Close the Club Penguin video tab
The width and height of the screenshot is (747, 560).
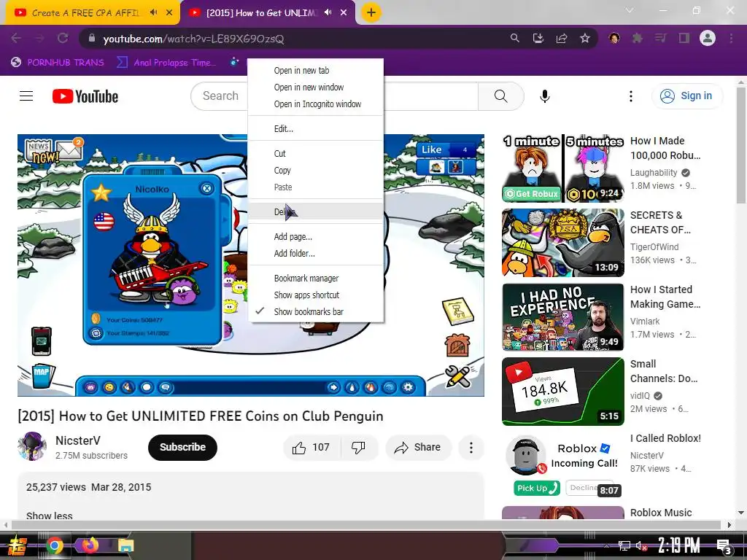tap(344, 13)
